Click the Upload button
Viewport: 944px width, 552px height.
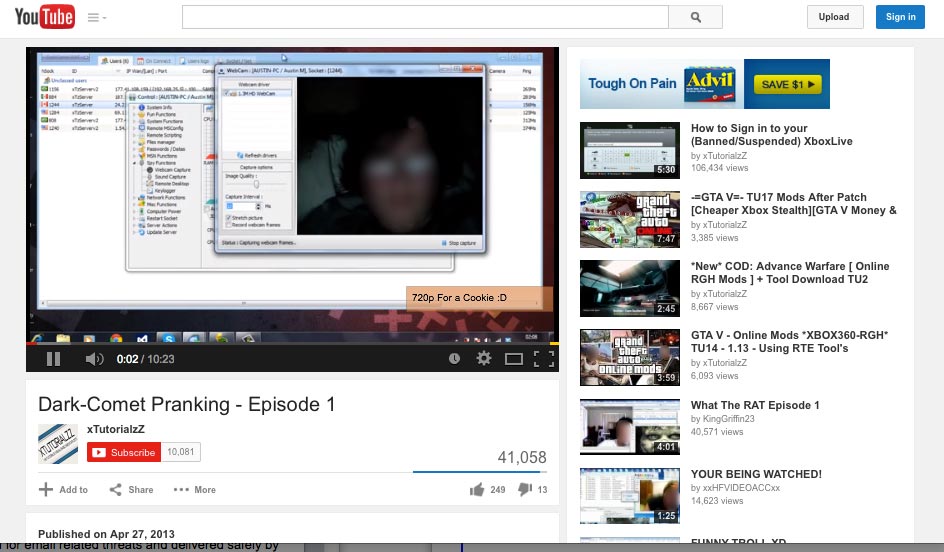click(834, 17)
